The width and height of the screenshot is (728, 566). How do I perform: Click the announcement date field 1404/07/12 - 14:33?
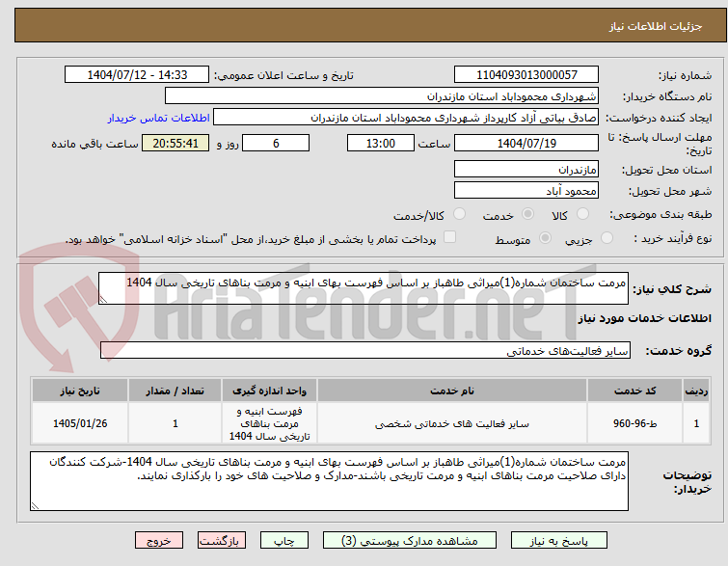pyautogui.click(x=137, y=75)
